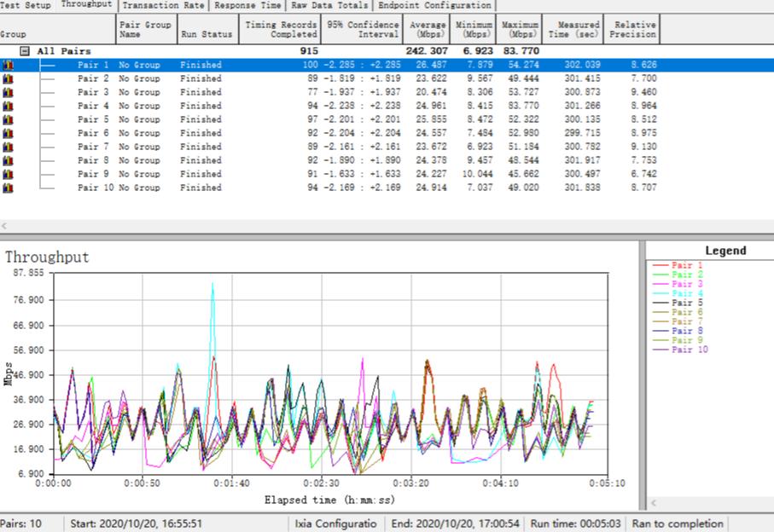Open the Endpoint Configuration tab
The width and height of the screenshot is (774, 532).
[434, 5]
